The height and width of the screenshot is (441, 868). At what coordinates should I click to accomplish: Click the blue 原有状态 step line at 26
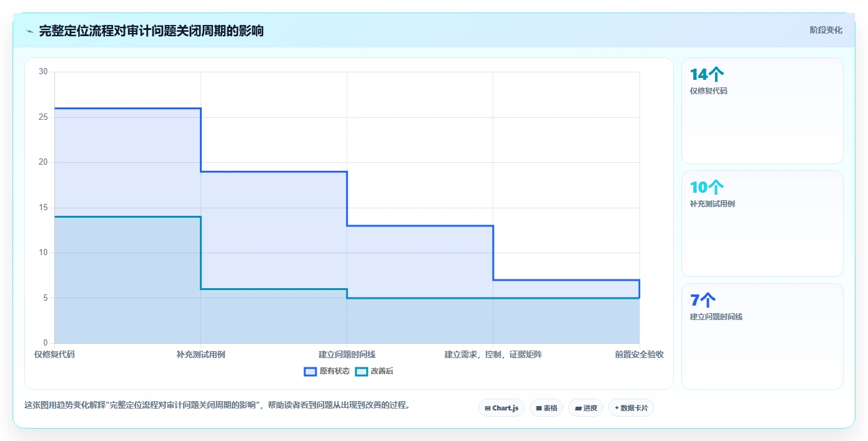[127, 109]
